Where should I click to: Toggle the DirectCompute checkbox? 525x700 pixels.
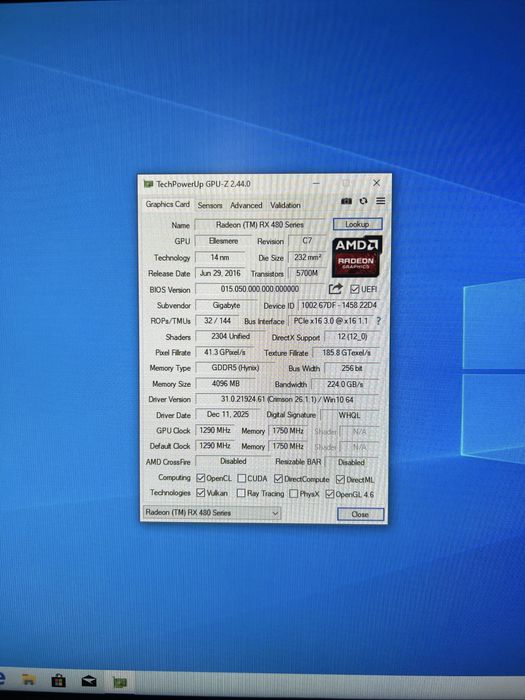(x=278, y=479)
